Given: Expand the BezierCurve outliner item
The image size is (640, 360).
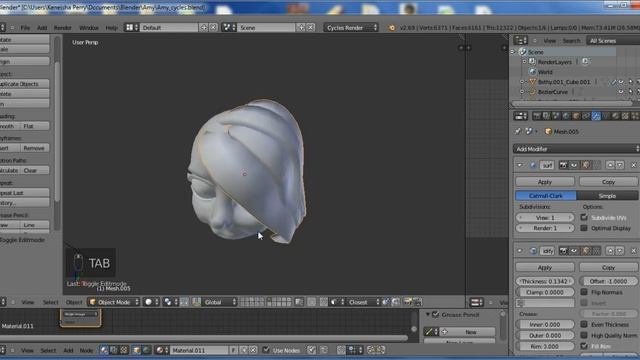Looking at the screenshot, I should click(x=522, y=92).
